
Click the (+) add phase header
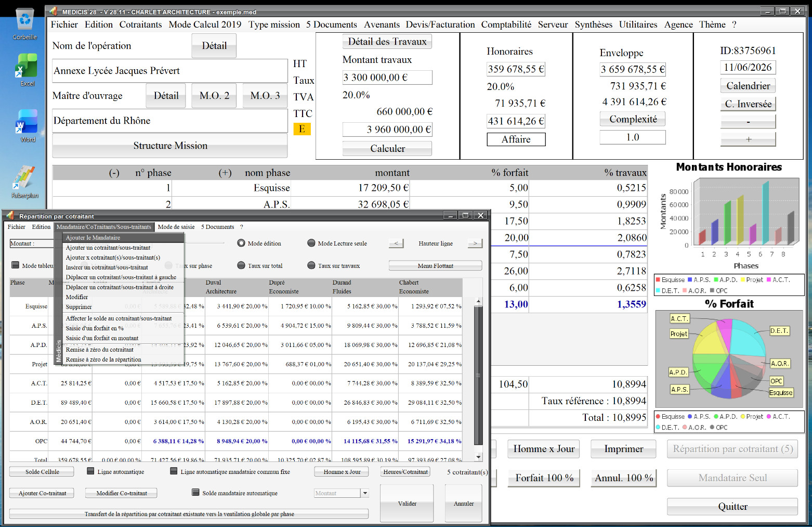(225, 173)
